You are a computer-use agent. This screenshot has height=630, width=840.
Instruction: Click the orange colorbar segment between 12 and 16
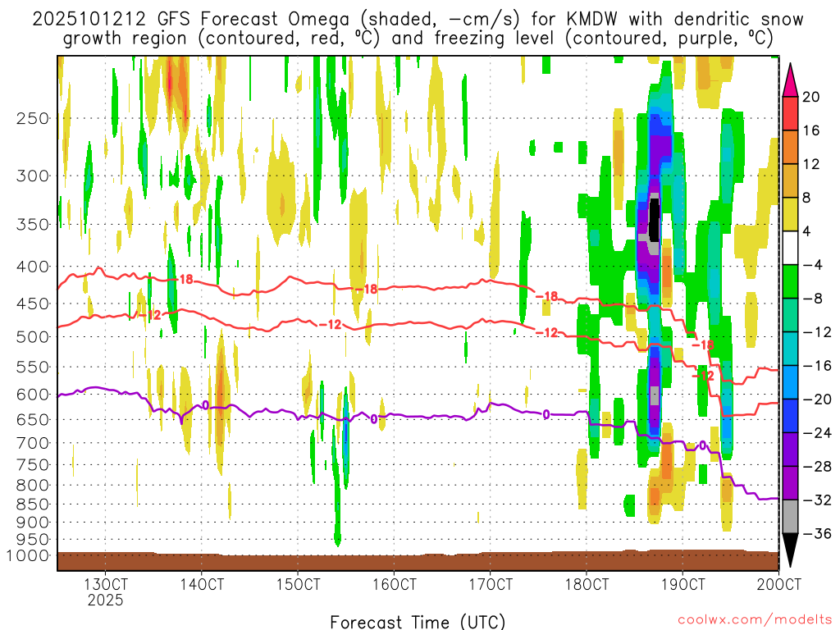790,148
